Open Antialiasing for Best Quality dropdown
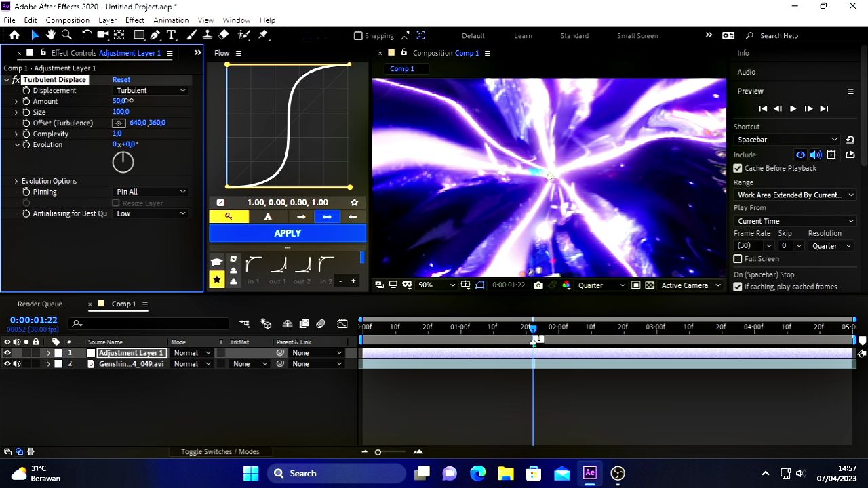This screenshot has height=488, width=868. coord(151,213)
